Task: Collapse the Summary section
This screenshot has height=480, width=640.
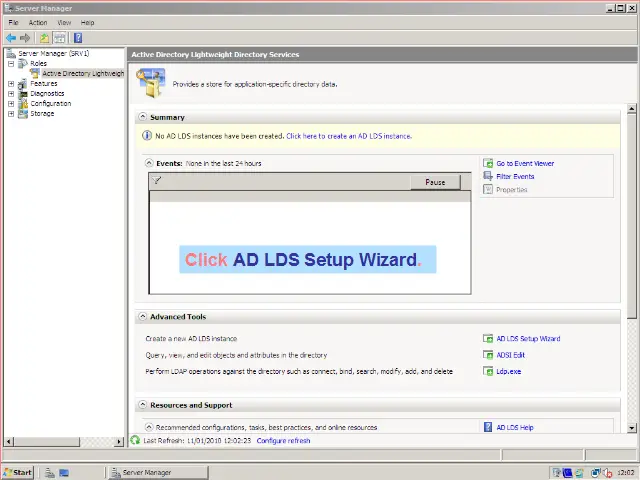Action: click(142, 117)
